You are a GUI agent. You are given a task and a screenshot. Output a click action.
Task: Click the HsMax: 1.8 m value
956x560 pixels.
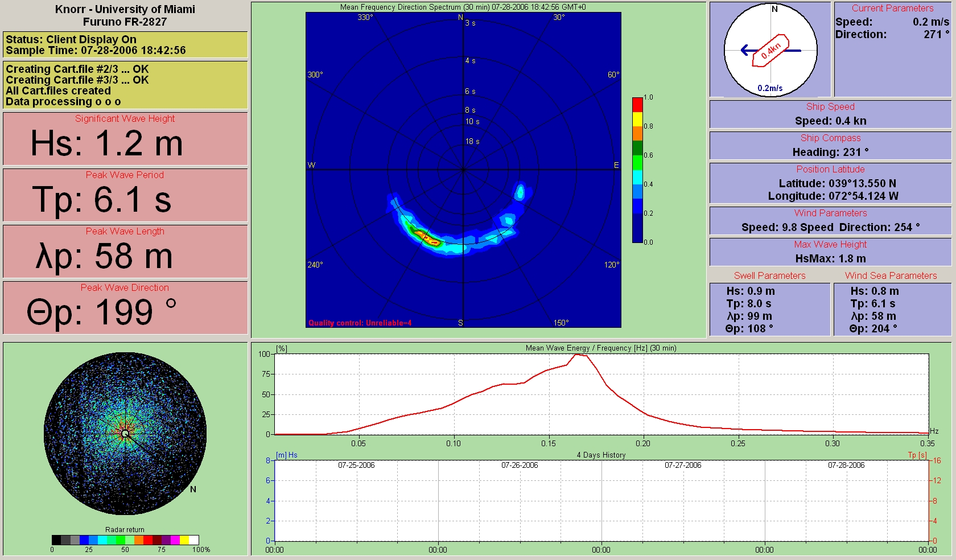pos(831,258)
